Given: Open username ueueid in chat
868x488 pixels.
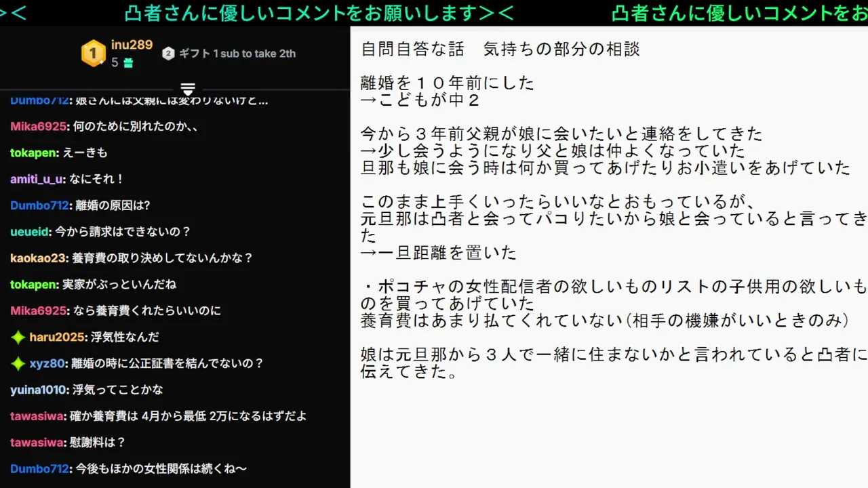Looking at the screenshot, I should 31,232.
